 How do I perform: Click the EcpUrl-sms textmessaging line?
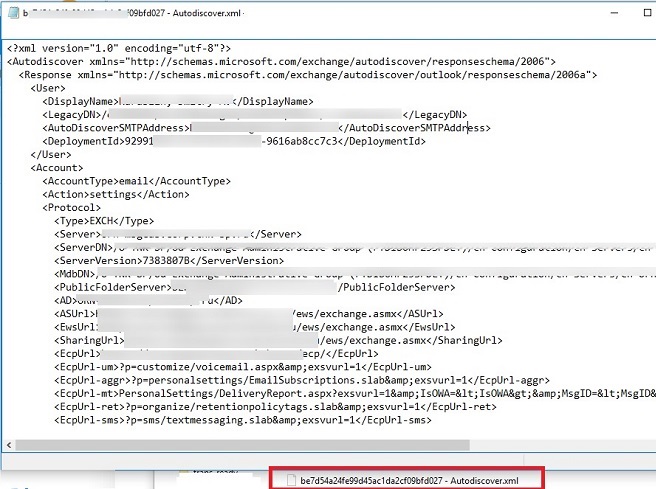pyautogui.click(x=242, y=420)
